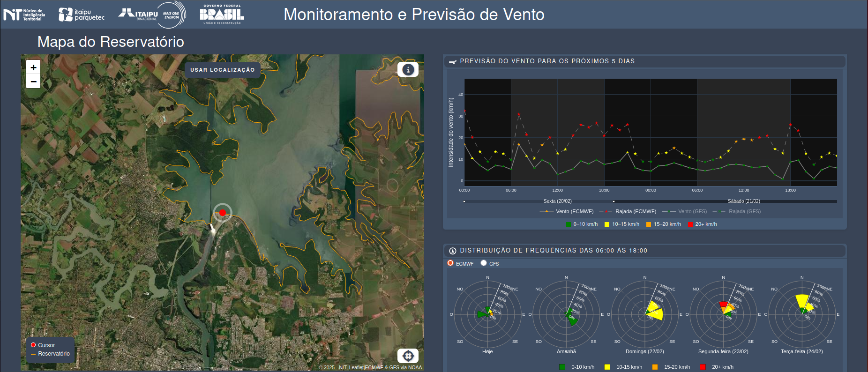Screen dimensions: 868x372
Task: Zoom in on the reservoir map
Action: click(33, 67)
